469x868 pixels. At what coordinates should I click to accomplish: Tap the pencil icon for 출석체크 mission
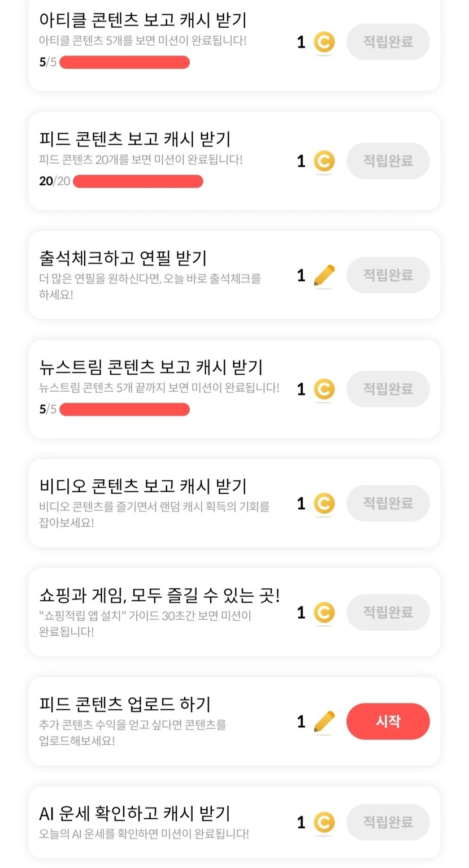324,276
